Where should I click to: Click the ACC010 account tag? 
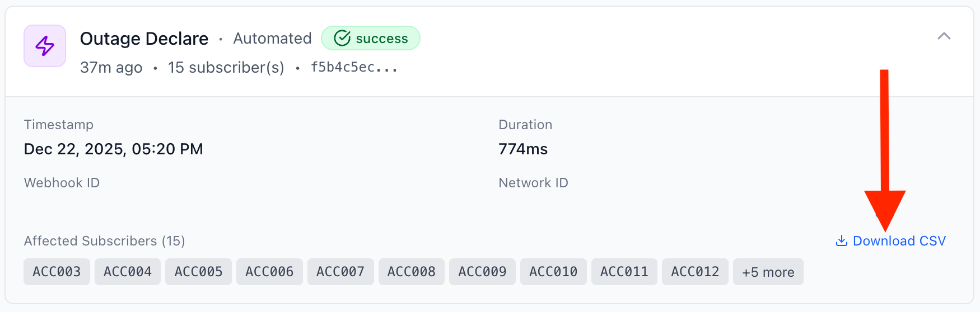tap(553, 272)
